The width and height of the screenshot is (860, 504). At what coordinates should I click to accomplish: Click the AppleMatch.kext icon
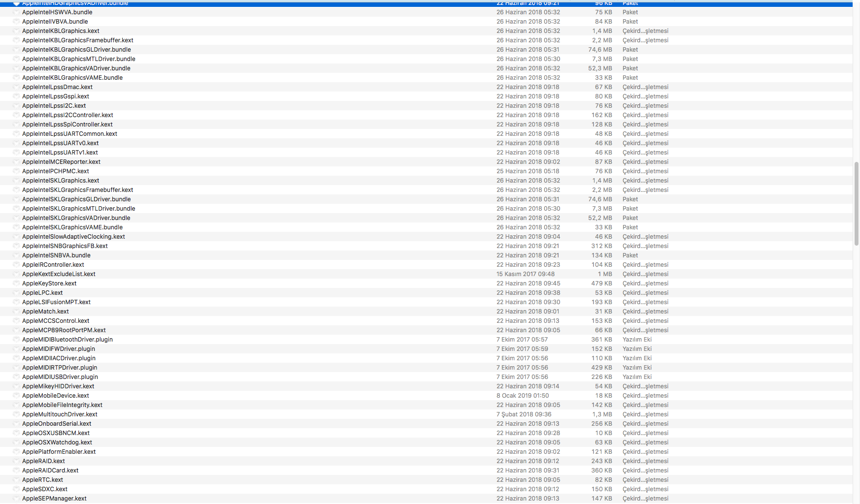[16, 312]
